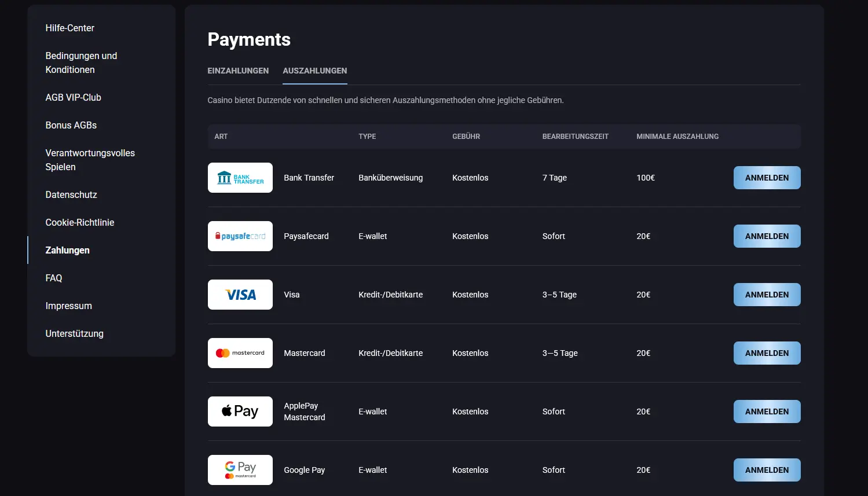
Task: Click Anmelden in the Paysafecard row
Action: pos(767,236)
